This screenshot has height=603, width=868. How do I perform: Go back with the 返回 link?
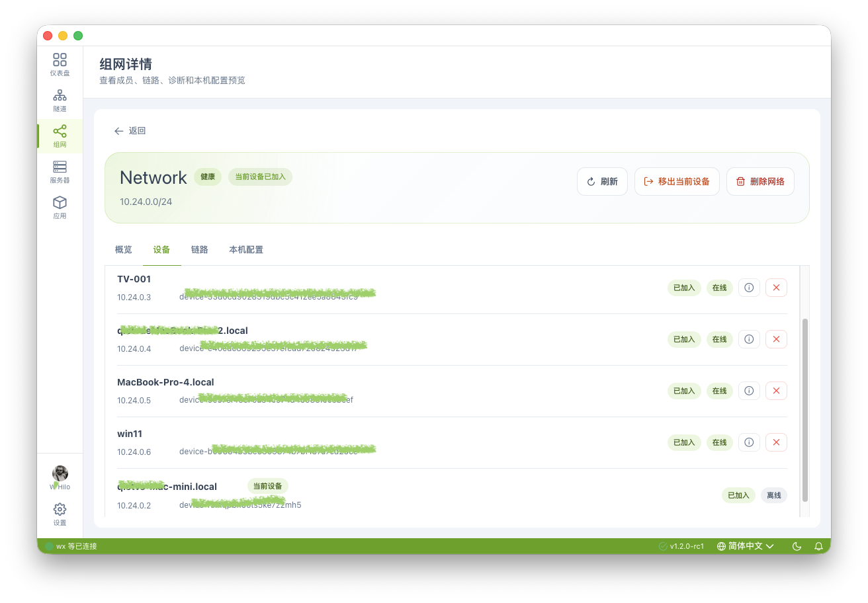click(130, 131)
